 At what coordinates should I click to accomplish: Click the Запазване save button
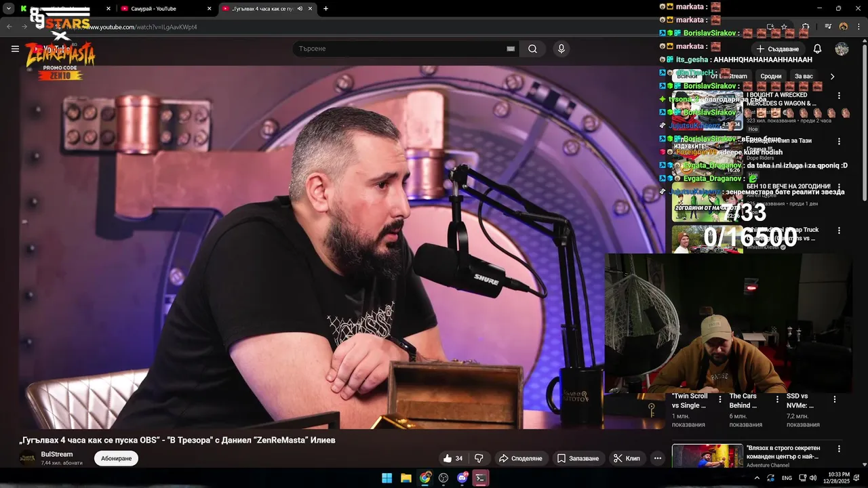pos(578,458)
